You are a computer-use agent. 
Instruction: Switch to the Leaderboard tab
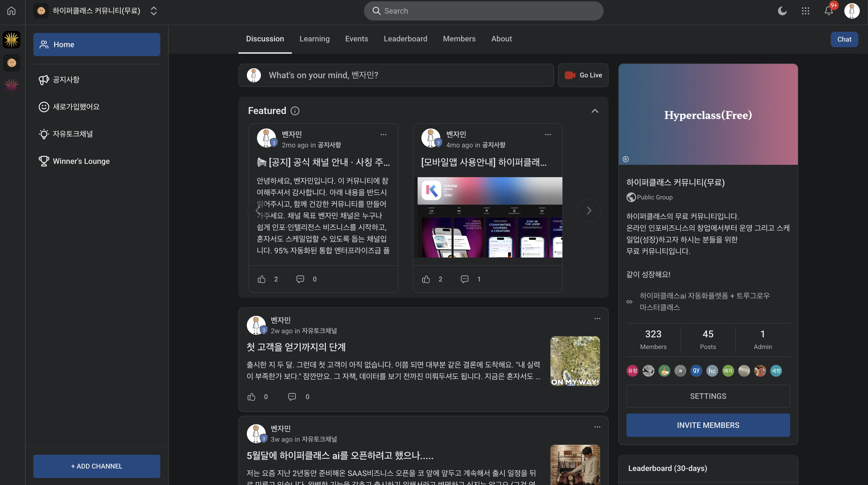coord(405,39)
